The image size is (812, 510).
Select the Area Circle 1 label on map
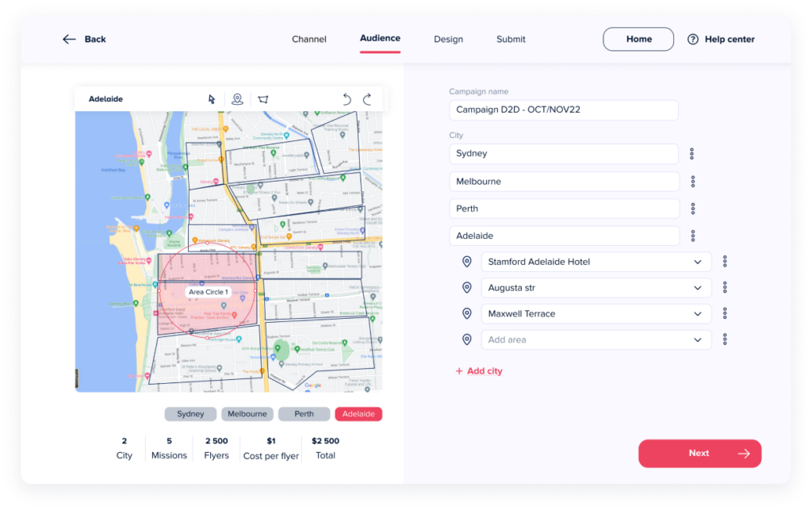[209, 292]
